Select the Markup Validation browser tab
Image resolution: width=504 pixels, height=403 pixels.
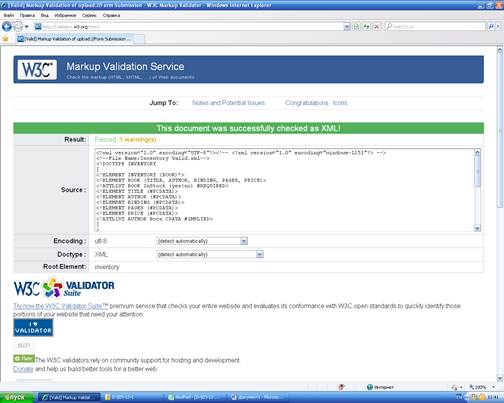click(x=75, y=39)
